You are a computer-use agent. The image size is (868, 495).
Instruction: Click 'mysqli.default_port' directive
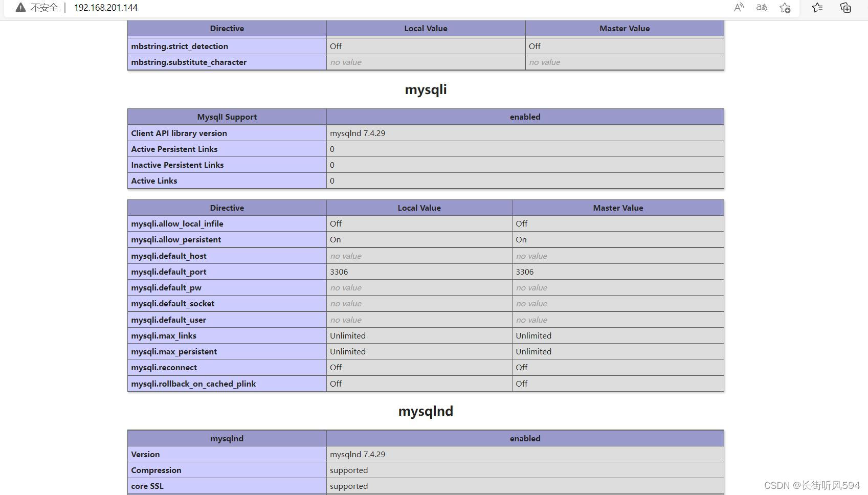click(x=169, y=272)
